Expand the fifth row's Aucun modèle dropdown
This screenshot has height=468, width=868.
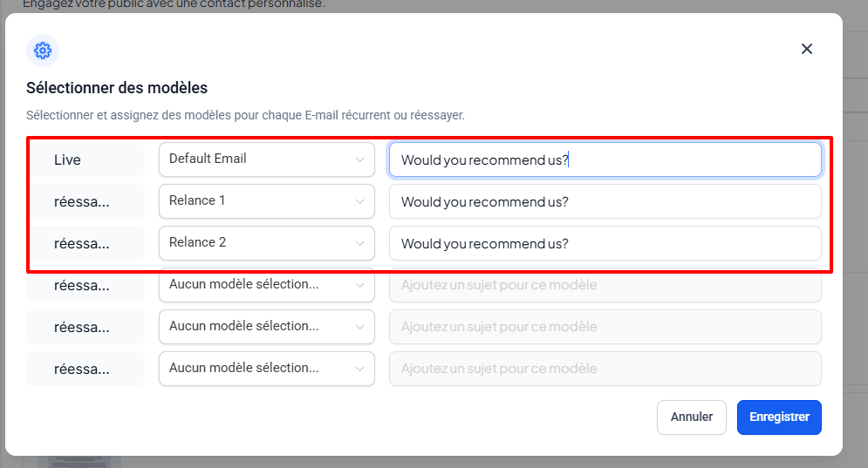(x=266, y=327)
